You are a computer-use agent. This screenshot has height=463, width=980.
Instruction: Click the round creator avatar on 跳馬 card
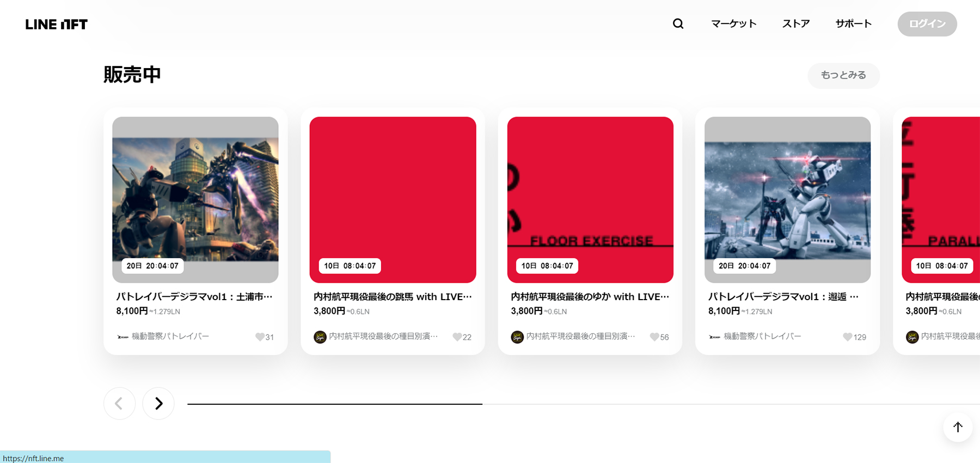click(x=320, y=337)
